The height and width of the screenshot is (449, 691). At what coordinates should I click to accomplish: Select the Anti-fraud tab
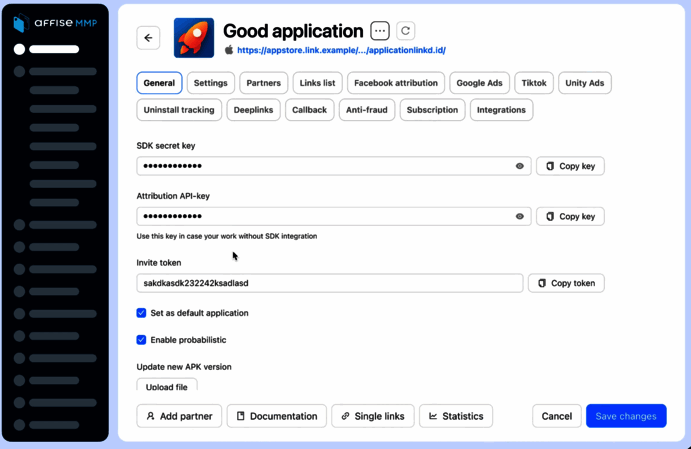pos(367,110)
